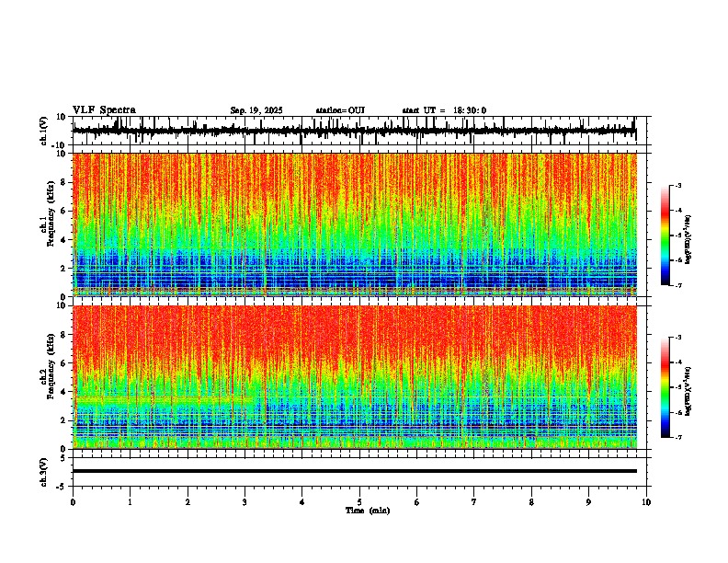The height and width of the screenshot is (563, 728).
Task: Click the "4" kHz tick on ch.1 spectrogram
Action: [x=65, y=240]
